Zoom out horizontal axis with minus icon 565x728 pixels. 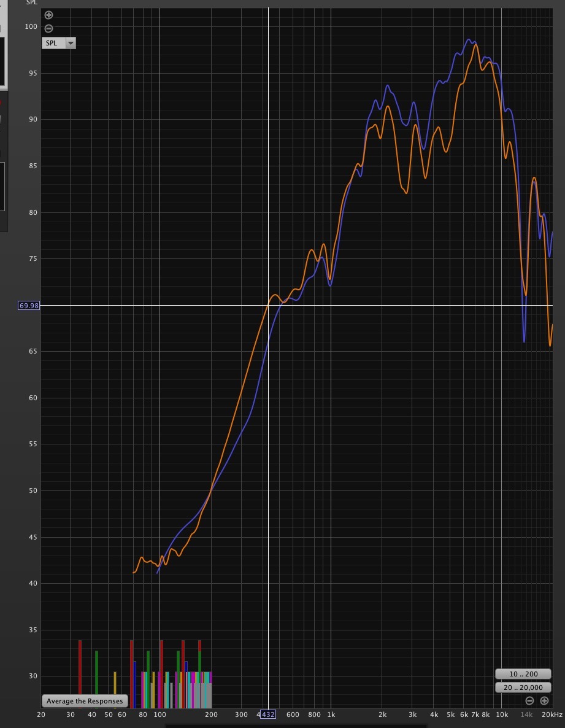point(529,700)
